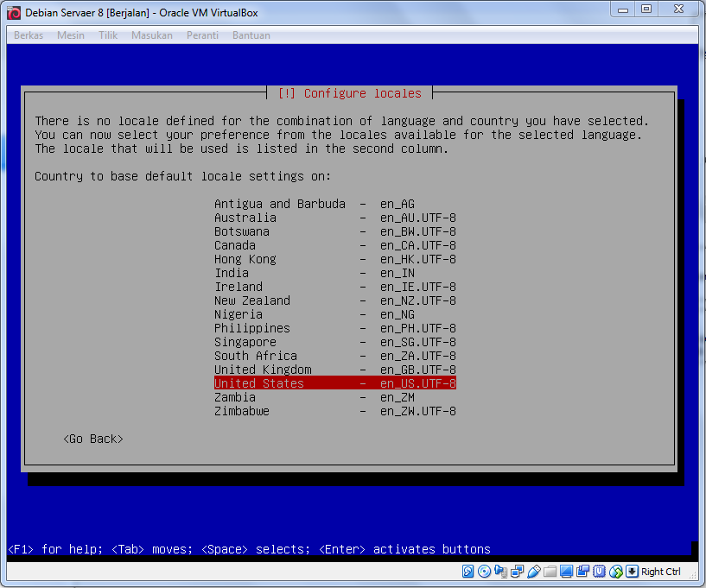Click the <Go Back> button

pyautogui.click(x=93, y=439)
